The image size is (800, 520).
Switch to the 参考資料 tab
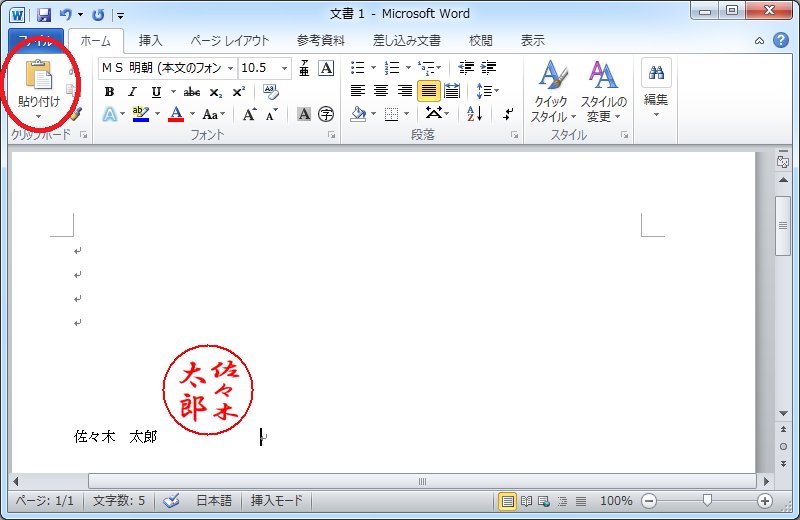(320, 41)
